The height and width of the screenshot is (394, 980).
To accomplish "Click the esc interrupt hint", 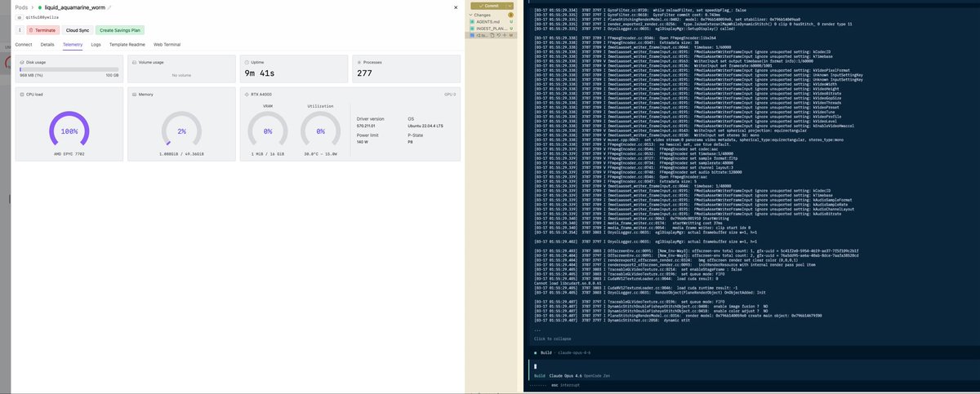I will tap(565, 383).
